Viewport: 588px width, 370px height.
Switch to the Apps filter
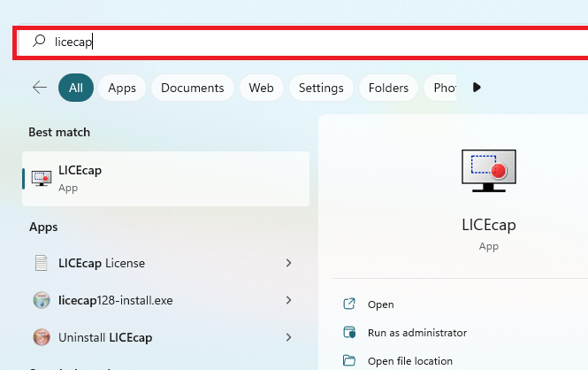122,88
